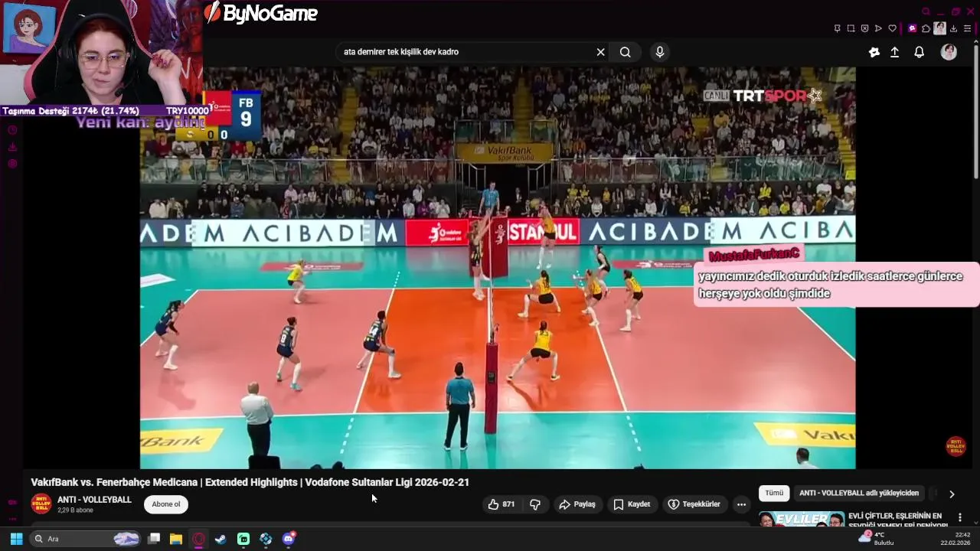Open the clock showing 22:42
The image size is (980, 551).
click(x=957, y=539)
